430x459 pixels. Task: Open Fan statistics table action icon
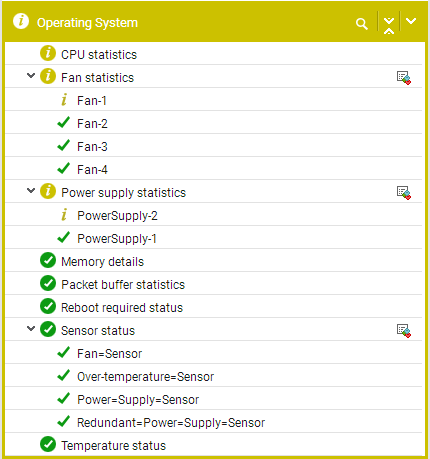point(404,78)
